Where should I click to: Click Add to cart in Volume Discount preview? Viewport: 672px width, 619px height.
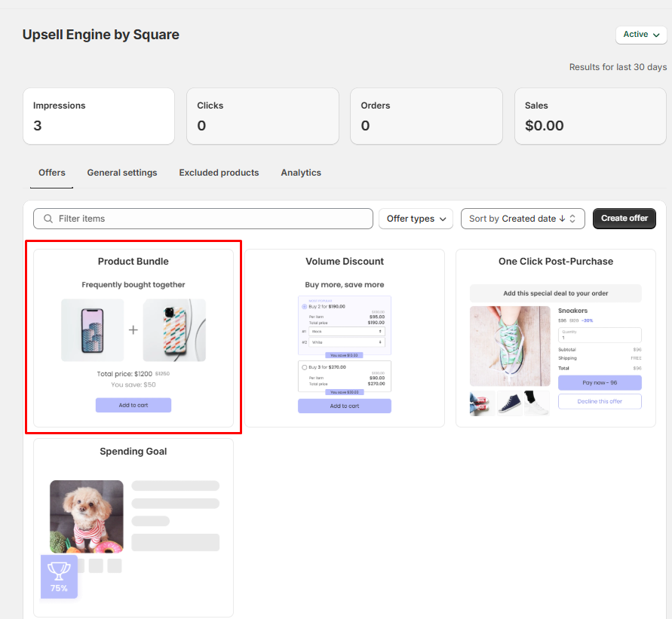click(x=345, y=406)
